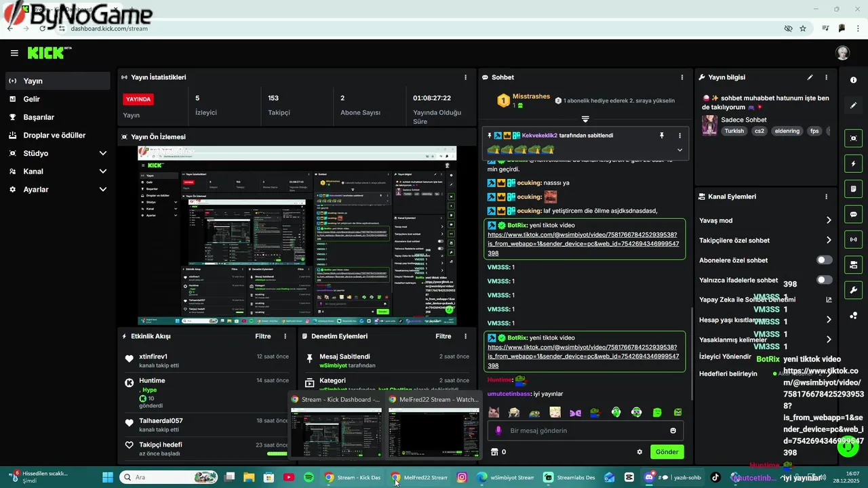Open Sohbet panel three-dot menu
The height and width of the screenshot is (488, 868).
coord(682,77)
